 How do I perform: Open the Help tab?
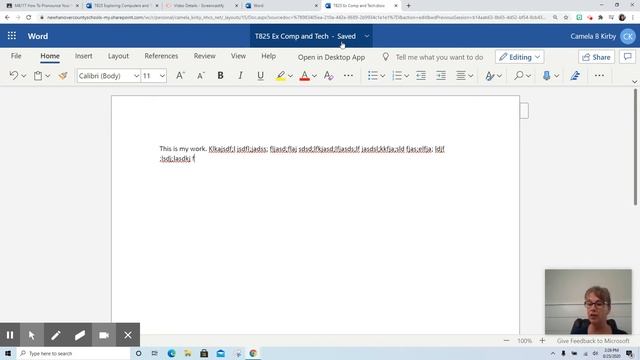269,56
